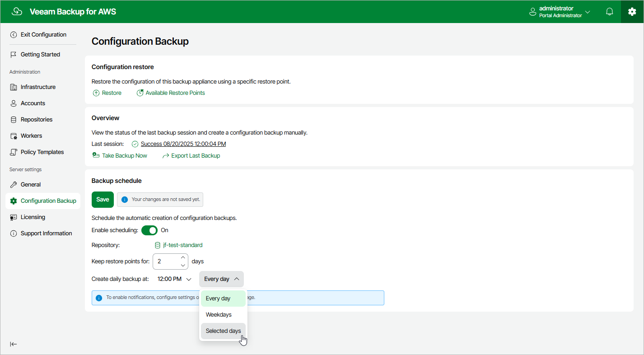Click the Configuration Backup gear icon in sidebar
This screenshot has height=355, width=644.
tap(14, 201)
